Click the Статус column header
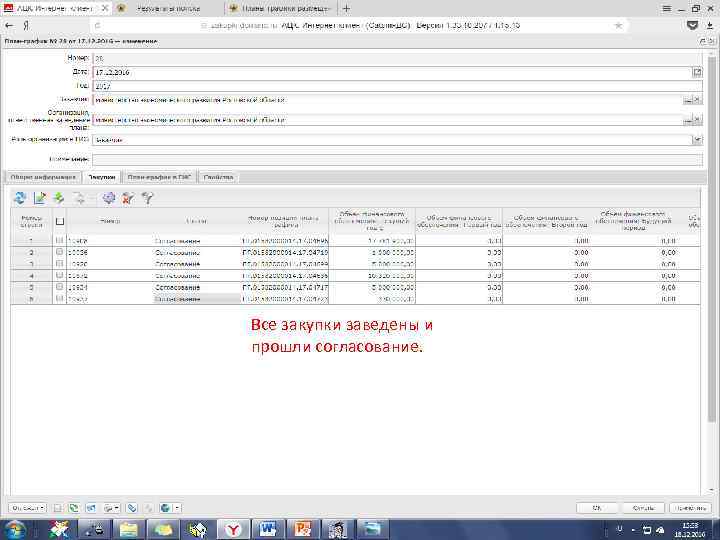The height and width of the screenshot is (540, 720). click(x=197, y=221)
